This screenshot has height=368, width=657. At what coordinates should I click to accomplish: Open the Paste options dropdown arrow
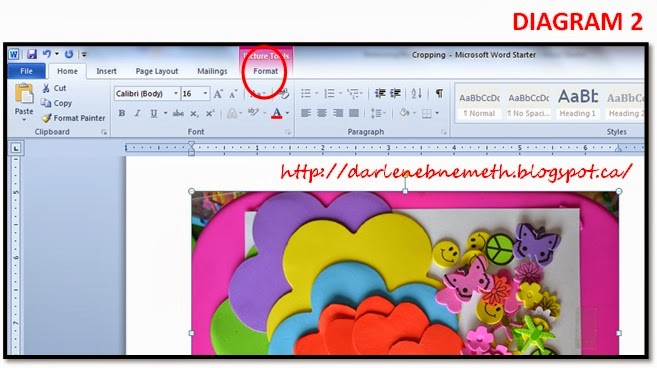pyautogui.click(x=24, y=120)
